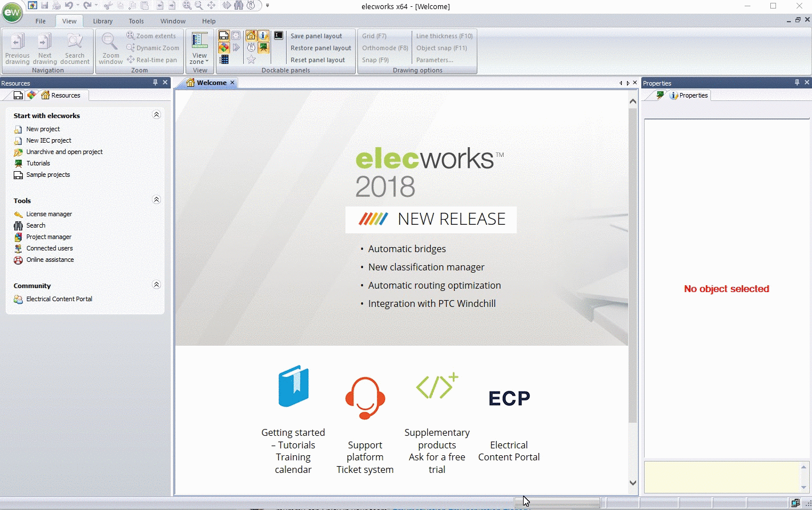Collapse the Start with elecworks section
812x510 pixels.
pyautogui.click(x=156, y=114)
